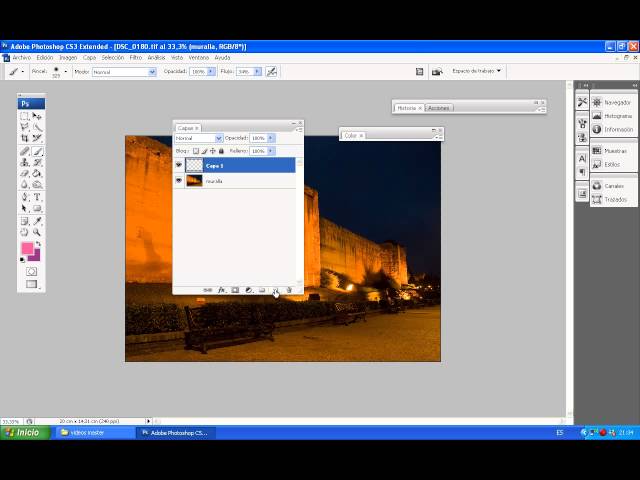The width and height of the screenshot is (640, 480).
Task: Toggle lock all
Action: click(221, 151)
